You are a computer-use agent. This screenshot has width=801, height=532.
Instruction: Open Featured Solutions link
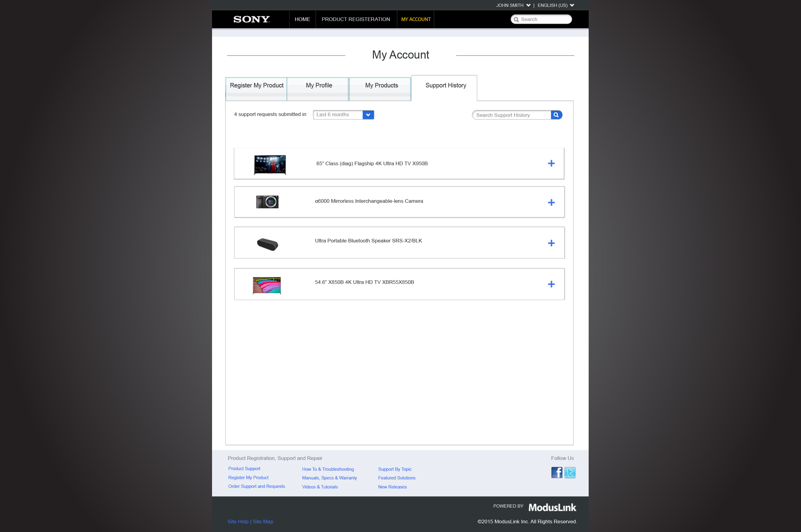[x=397, y=478]
